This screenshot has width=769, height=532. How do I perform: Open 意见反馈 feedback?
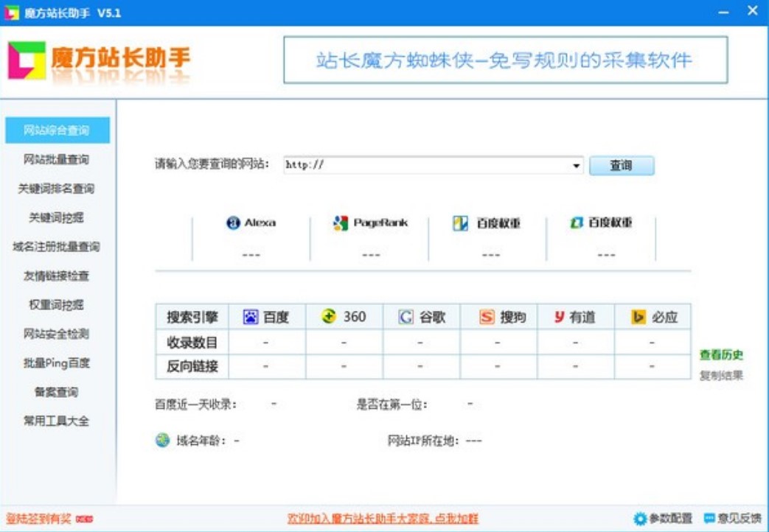tap(733, 518)
